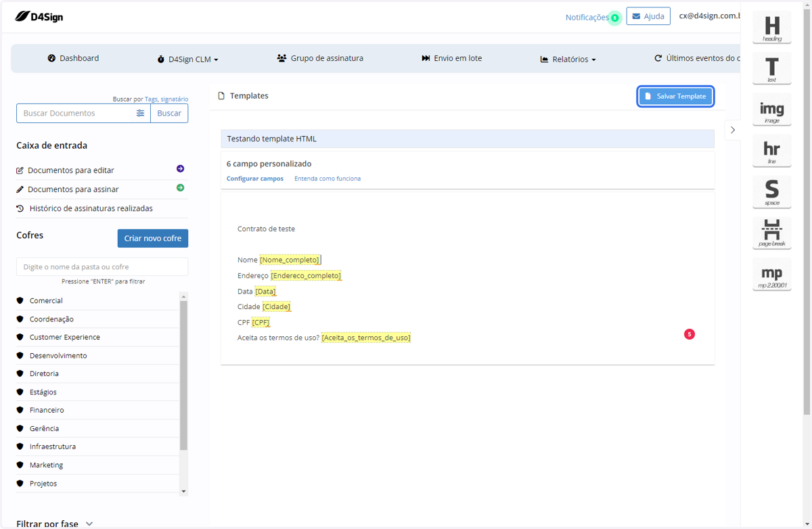This screenshot has height=529, width=812.
Task: Click the cofres list scroll up arrow
Action: click(183, 296)
